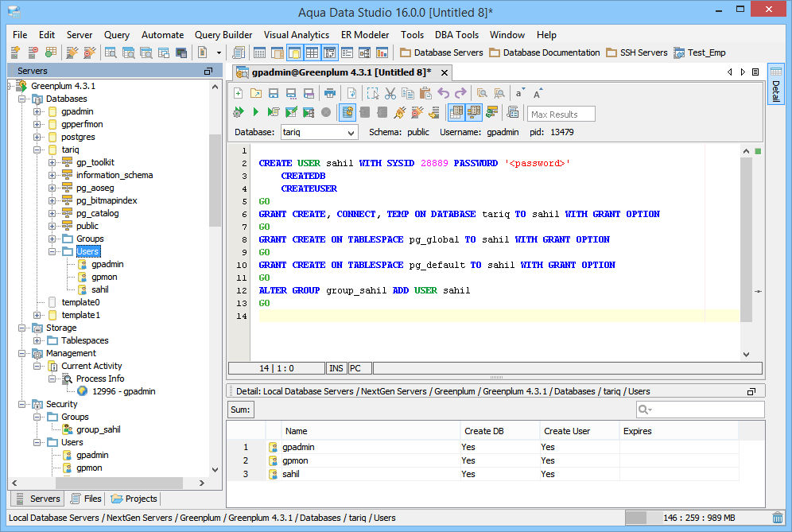Click the Cut scissors icon
Image resolution: width=792 pixels, height=532 pixels.
point(390,93)
